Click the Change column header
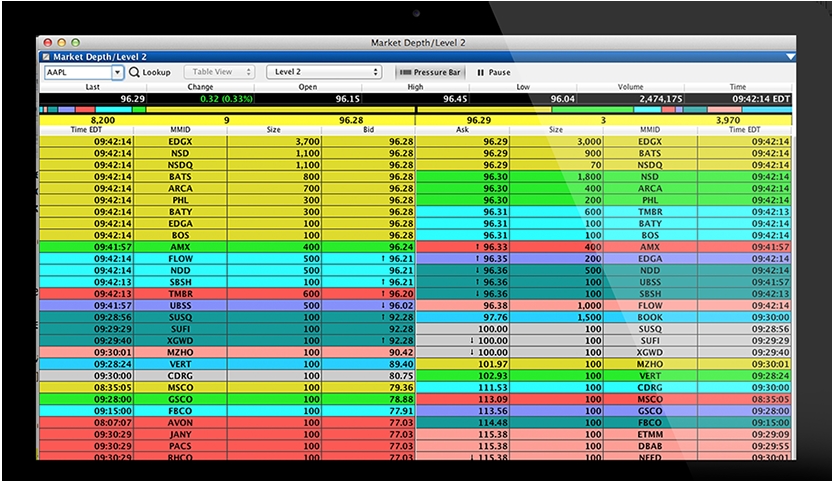The image size is (834, 481). [201, 87]
